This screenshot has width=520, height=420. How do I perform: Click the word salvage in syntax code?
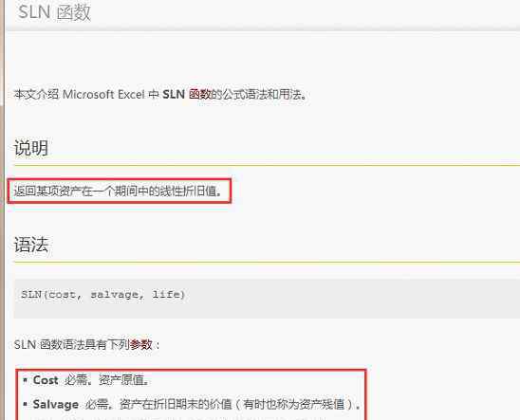point(115,294)
